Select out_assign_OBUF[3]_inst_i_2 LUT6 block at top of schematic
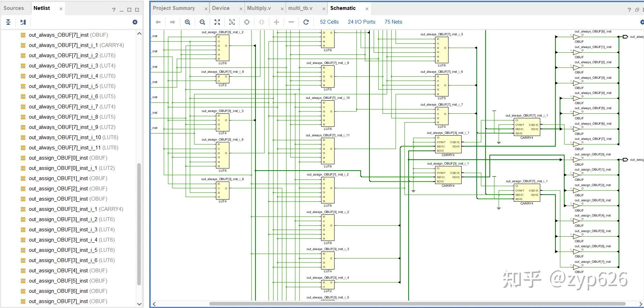The image size is (644, 308). click(223, 48)
